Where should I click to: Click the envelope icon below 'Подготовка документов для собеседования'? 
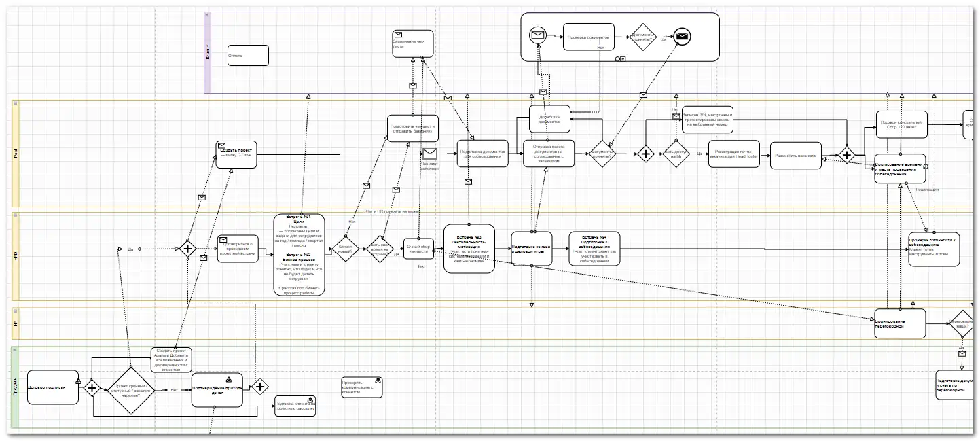(469, 182)
